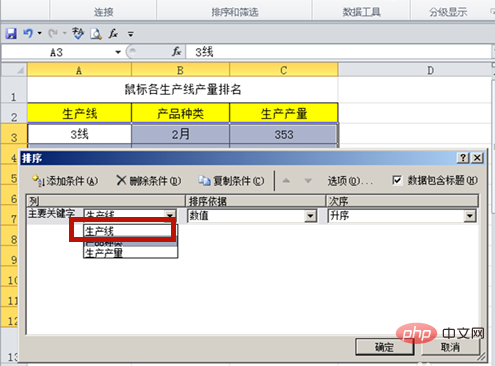Click 复制条件 to copy the sort level
495x366 pixels.
pos(231,181)
